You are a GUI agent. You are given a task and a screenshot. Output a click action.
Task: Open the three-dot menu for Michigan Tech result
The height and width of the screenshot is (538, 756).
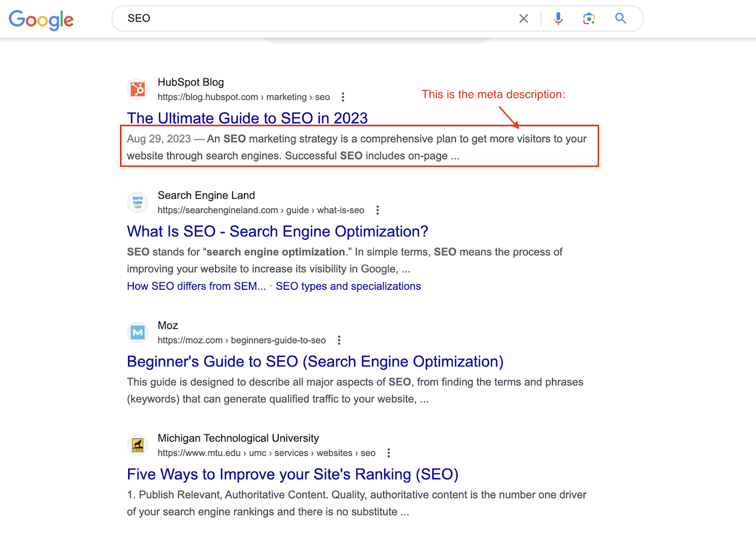click(x=389, y=453)
